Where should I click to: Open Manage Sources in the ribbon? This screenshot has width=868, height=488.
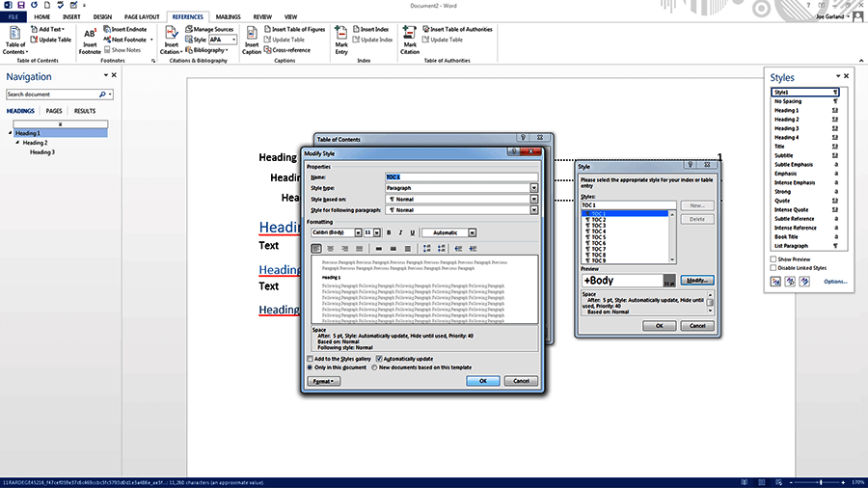coord(209,29)
